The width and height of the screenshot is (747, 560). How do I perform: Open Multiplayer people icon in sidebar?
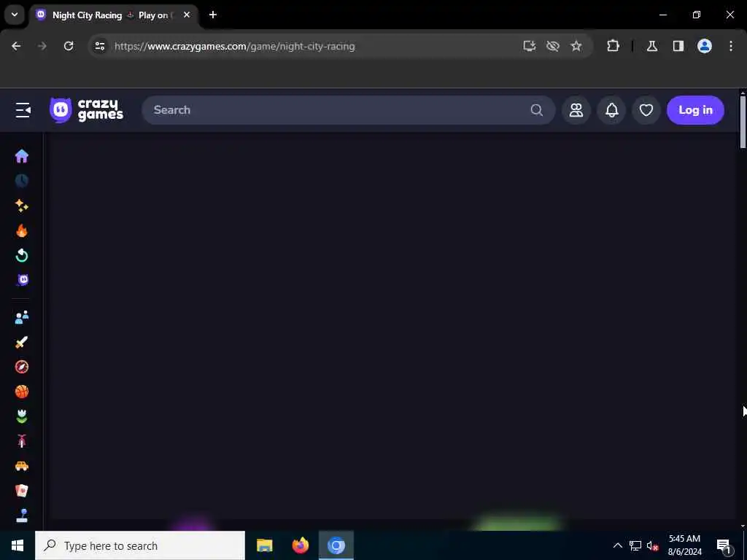tap(22, 317)
